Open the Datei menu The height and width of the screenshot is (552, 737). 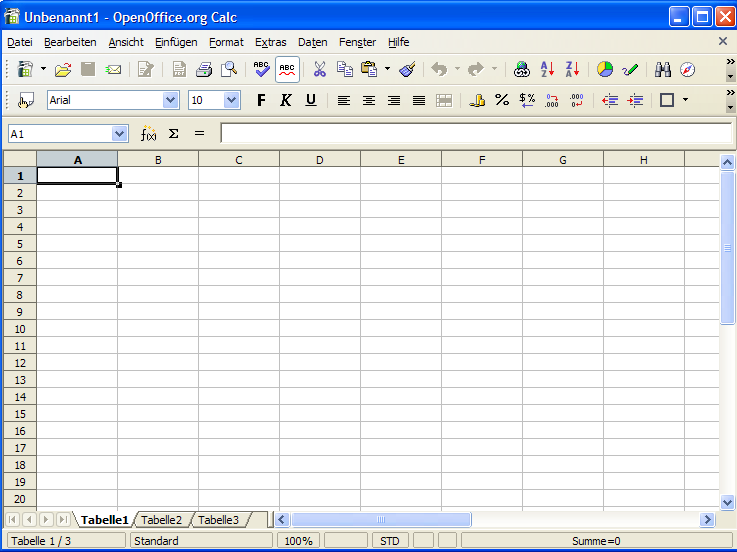tap(20, 42)
